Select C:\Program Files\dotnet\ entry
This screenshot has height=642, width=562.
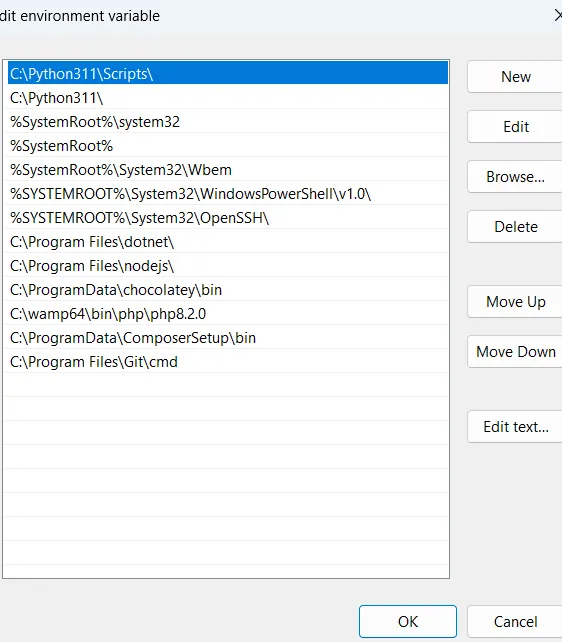pyautogui.click(x=228, y=242)
